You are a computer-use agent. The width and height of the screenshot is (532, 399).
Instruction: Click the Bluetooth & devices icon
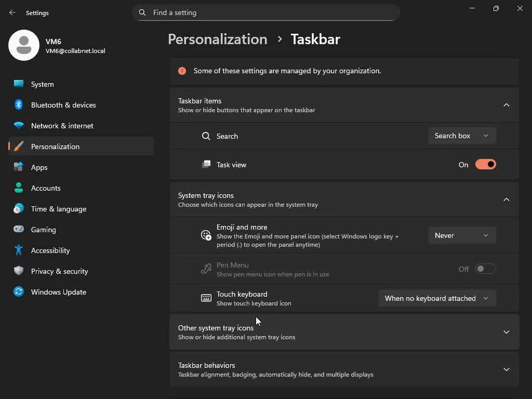(19, 105)
